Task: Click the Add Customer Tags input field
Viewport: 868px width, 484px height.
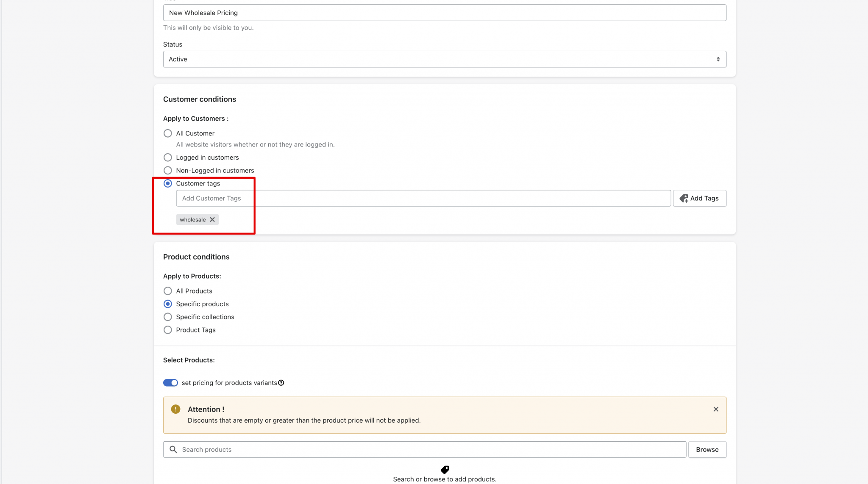Action: 423,198
